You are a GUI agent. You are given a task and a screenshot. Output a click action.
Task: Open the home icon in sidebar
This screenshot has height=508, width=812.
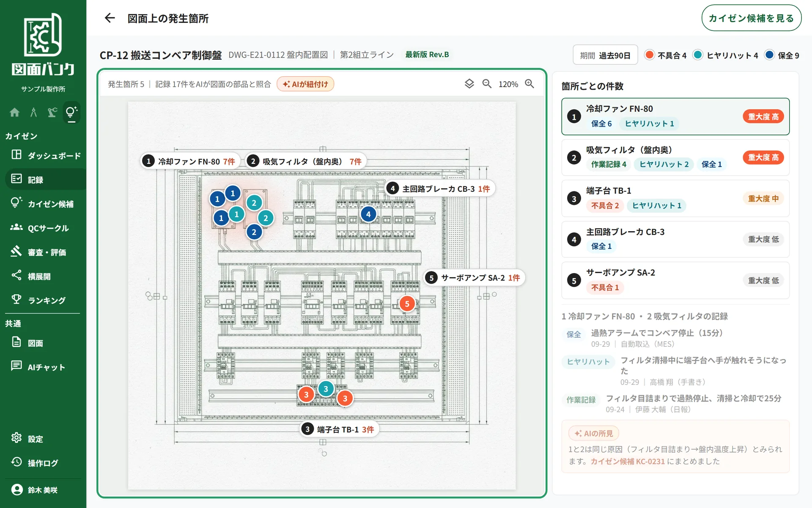click(x=14, y=112)
